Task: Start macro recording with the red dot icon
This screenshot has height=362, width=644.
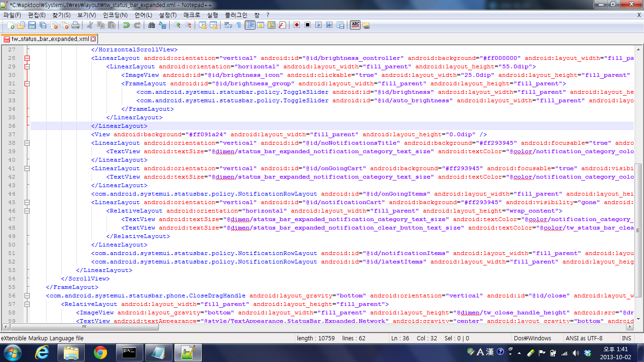Action: (297, 25)
